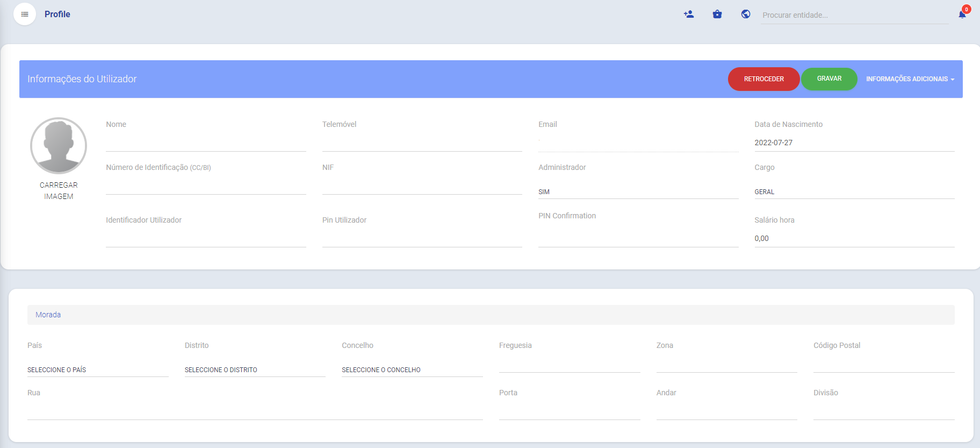Click the add user icon
The image size is (980, 448).
pyautogui.click(x=689, y=15)
